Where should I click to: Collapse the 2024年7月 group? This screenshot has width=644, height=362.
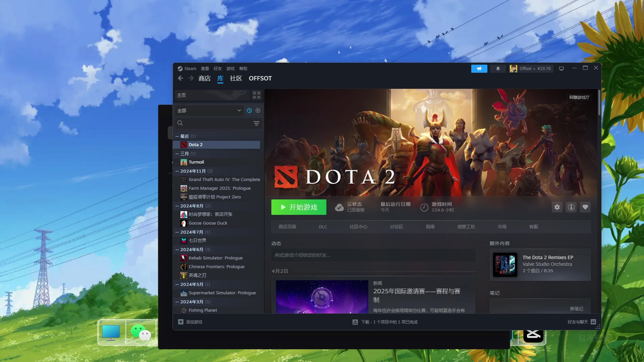(177, 232)
